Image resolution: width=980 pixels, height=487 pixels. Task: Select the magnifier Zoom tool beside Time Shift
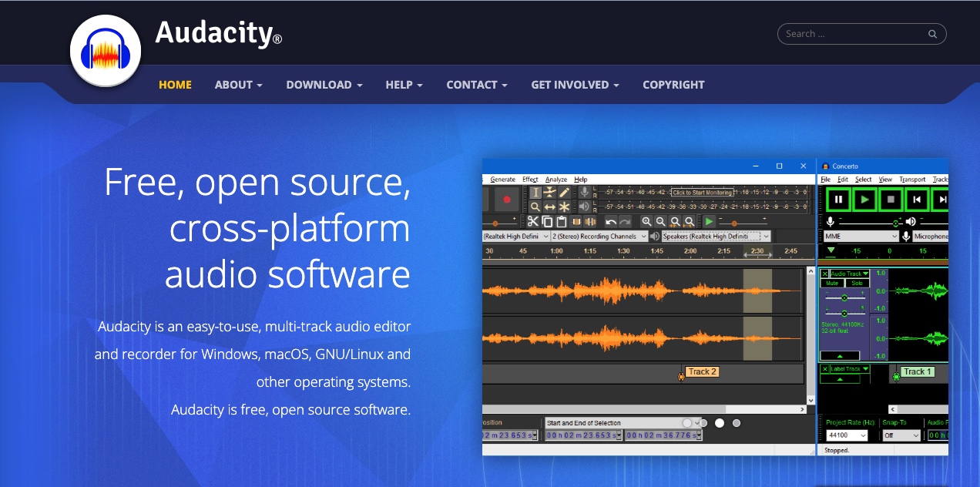click(x=535, y=207)
